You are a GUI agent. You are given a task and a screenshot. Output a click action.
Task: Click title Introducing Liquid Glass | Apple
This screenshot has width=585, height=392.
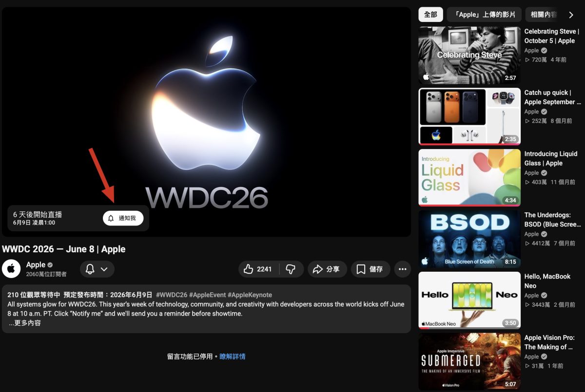tap(551, 158)
